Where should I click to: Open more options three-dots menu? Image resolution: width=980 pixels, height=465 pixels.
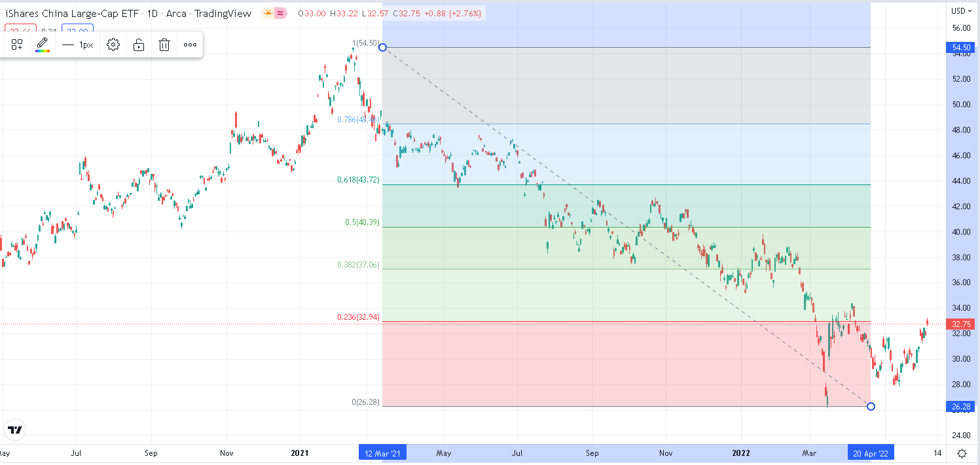(x=190, y=44)
